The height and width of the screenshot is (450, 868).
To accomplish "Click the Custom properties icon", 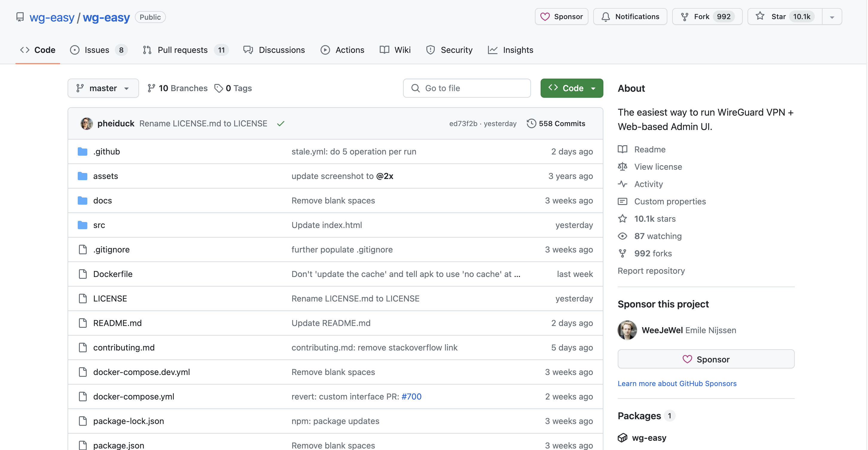I will 622,201.
